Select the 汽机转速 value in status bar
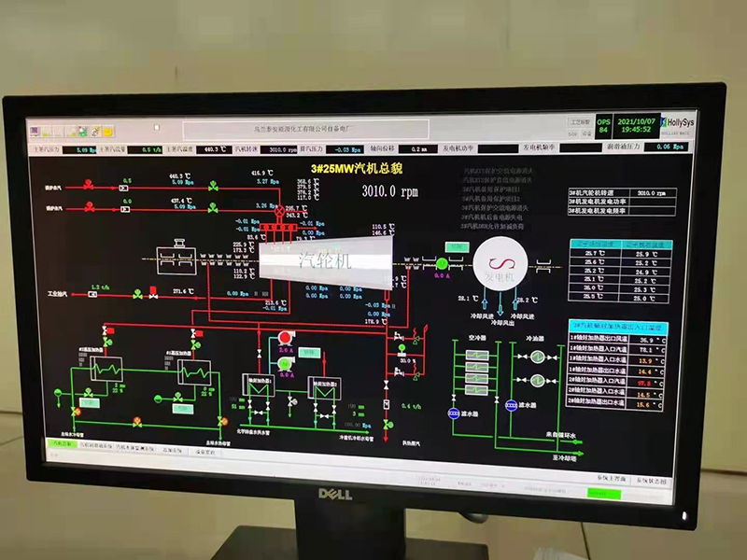 pyautogui.click(x=280, y=148)
